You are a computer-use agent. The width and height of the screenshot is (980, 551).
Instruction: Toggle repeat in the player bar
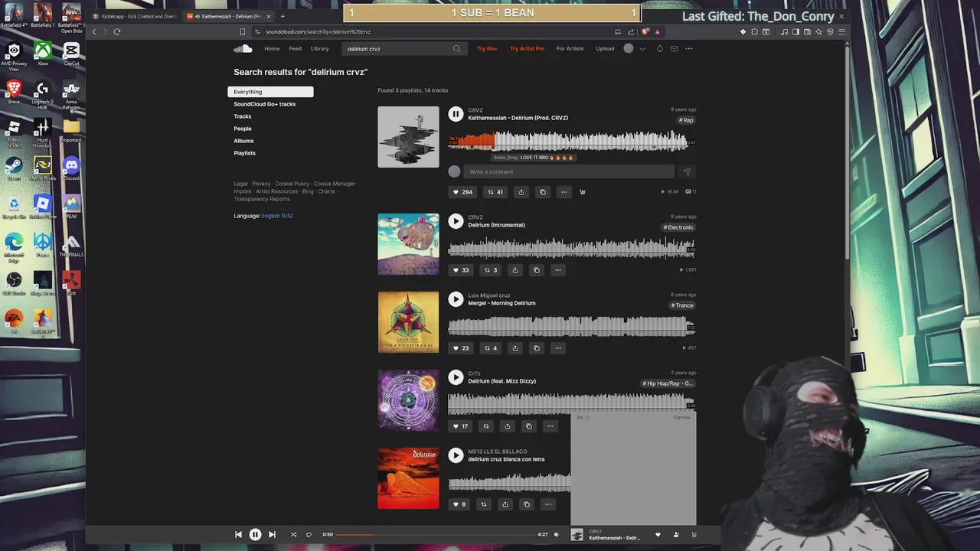click(x=309, y=535)
